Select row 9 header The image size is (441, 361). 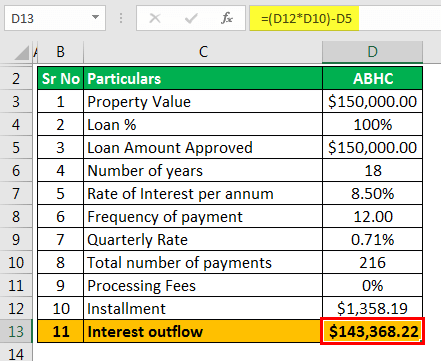[x=16, y=239]
